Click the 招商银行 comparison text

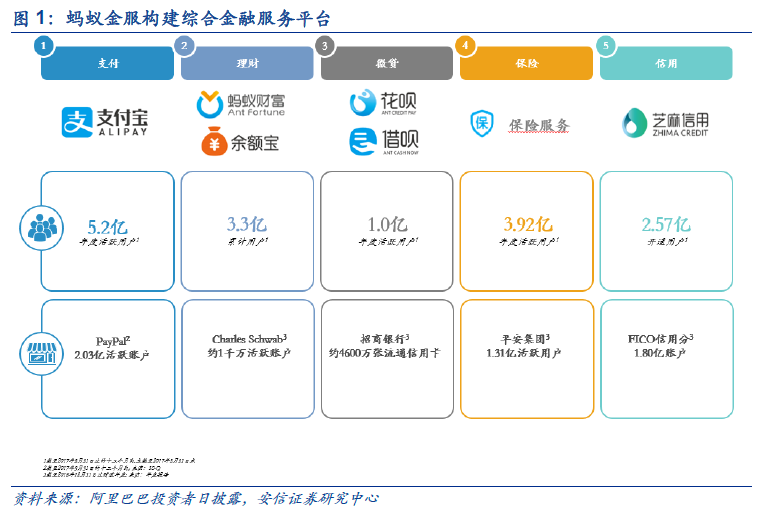[384, 346]
